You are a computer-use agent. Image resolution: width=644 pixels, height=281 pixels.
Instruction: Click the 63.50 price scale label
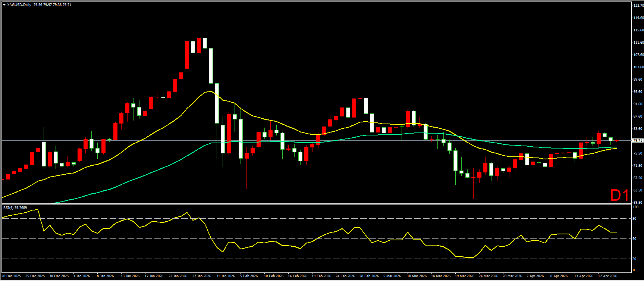point(638,190)
